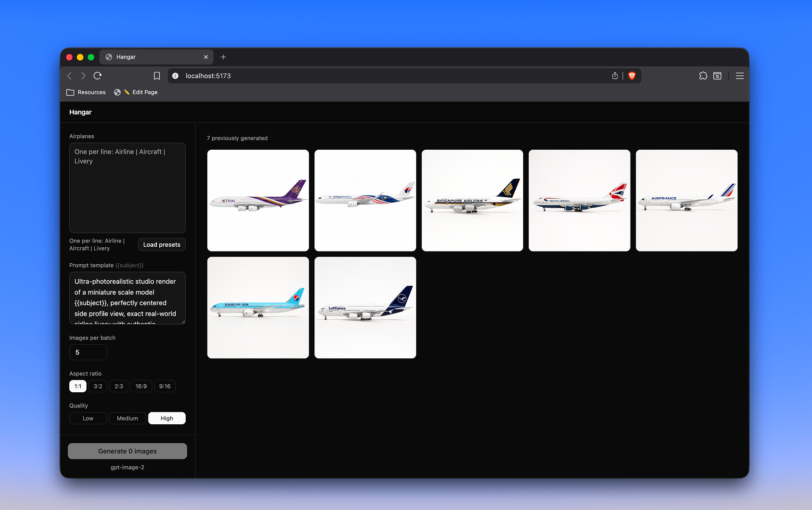Go forward with the browser forward arrow
This screenshot has width=812, height=510.
(x=83, y=76)
